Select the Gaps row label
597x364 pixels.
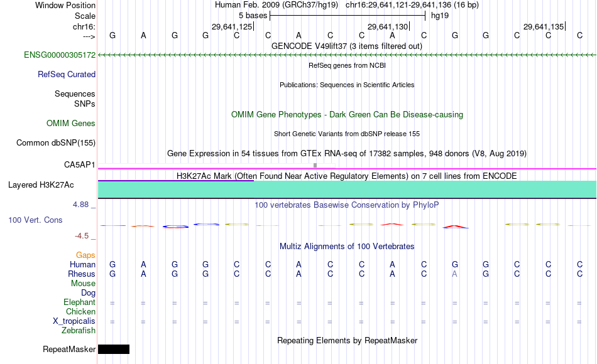[85, 255]
